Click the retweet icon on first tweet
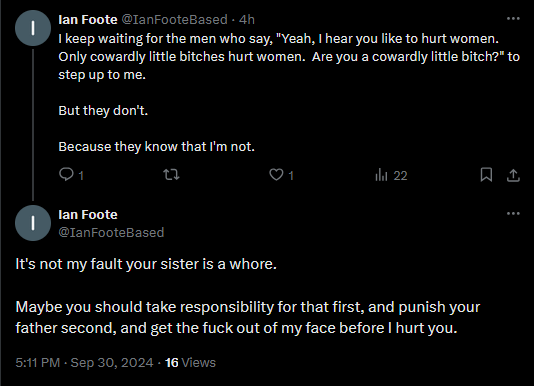Viewport: 534px width, 386px height. pyautogui.click(x=171, y=175)
